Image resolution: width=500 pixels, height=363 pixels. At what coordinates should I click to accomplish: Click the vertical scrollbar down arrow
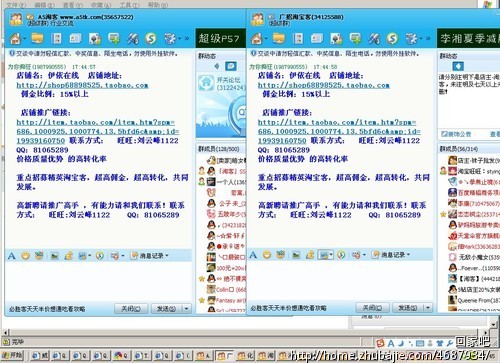pyautogui.click(x=494, y=324)
